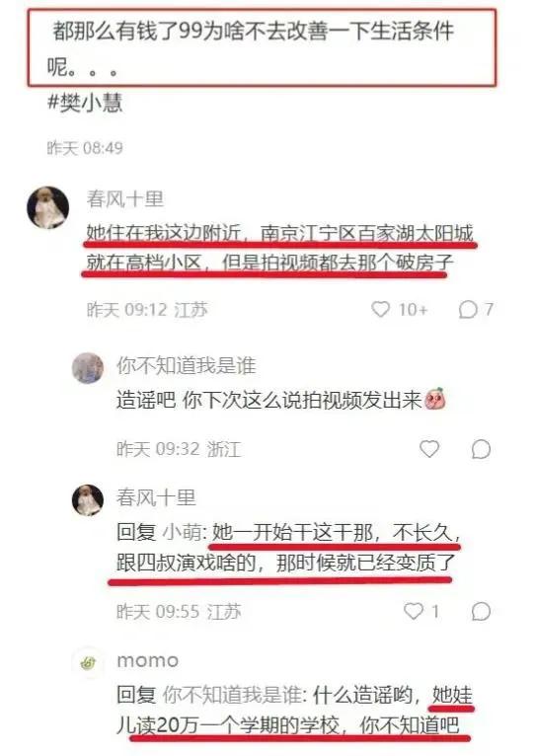Reply to the 09:55 江苏 comment

(481, 611)
